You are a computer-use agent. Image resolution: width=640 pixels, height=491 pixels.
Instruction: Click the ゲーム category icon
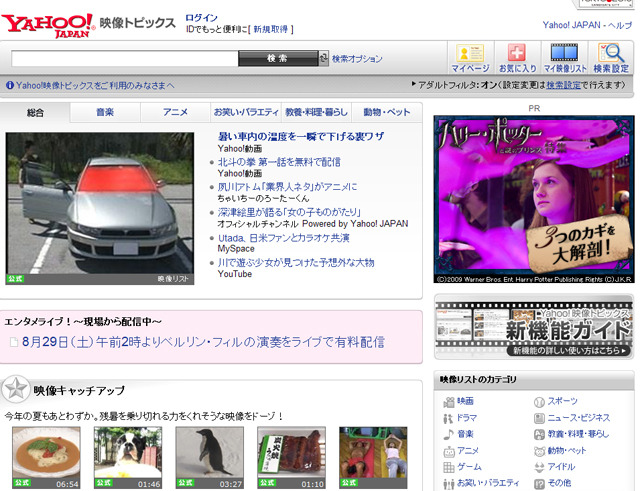[449, 467]
